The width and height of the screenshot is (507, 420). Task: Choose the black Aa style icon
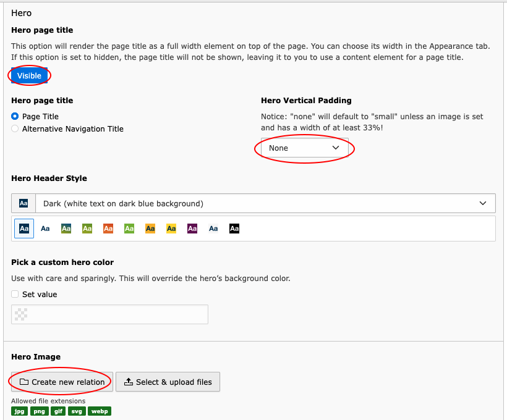click(x=234, y=229)
